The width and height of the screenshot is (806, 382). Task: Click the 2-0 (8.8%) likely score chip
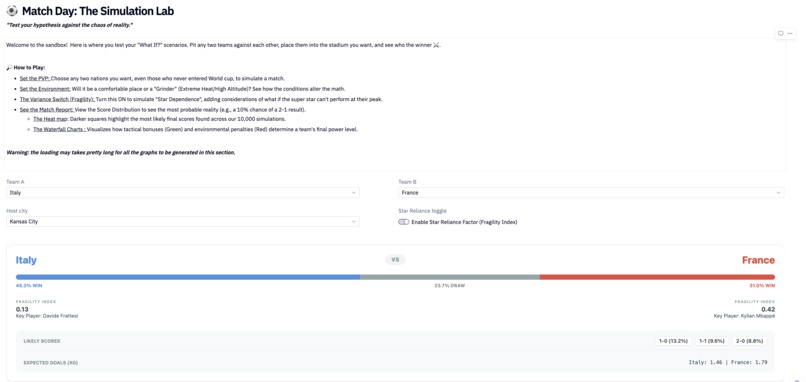[x=748, y=341]
